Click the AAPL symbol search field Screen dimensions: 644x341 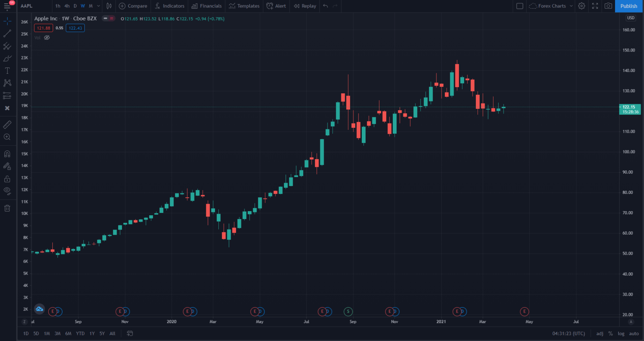coord(26,6)
